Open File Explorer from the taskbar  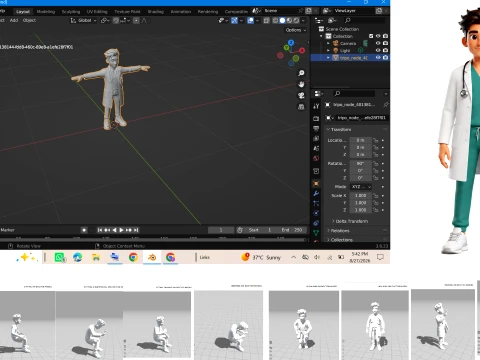pos(96,257)
